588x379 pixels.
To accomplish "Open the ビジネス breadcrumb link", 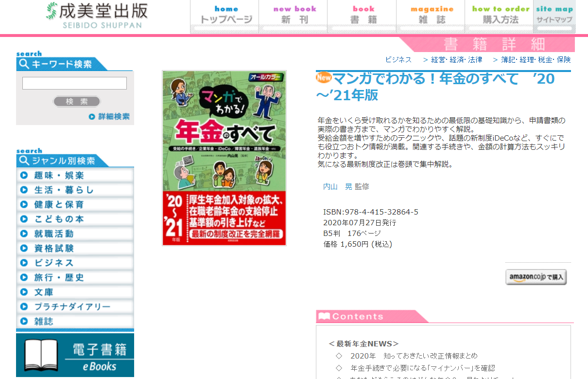I will click(398, 59).
